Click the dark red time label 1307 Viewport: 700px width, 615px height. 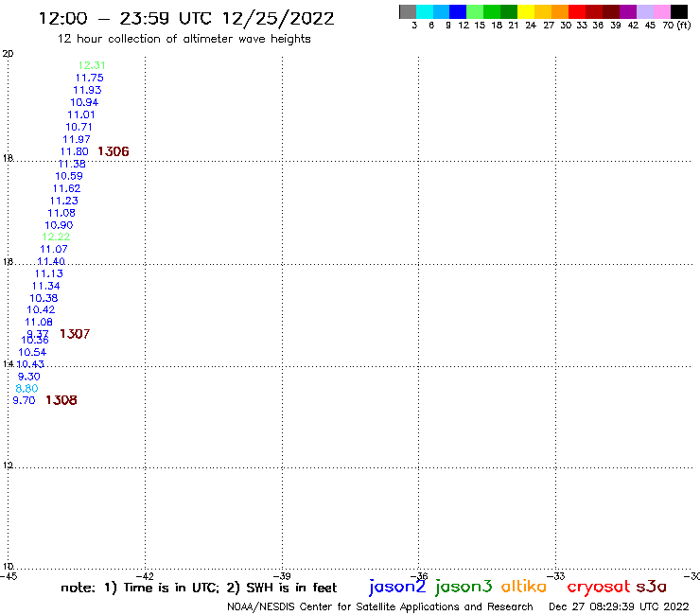click(75, 334)
